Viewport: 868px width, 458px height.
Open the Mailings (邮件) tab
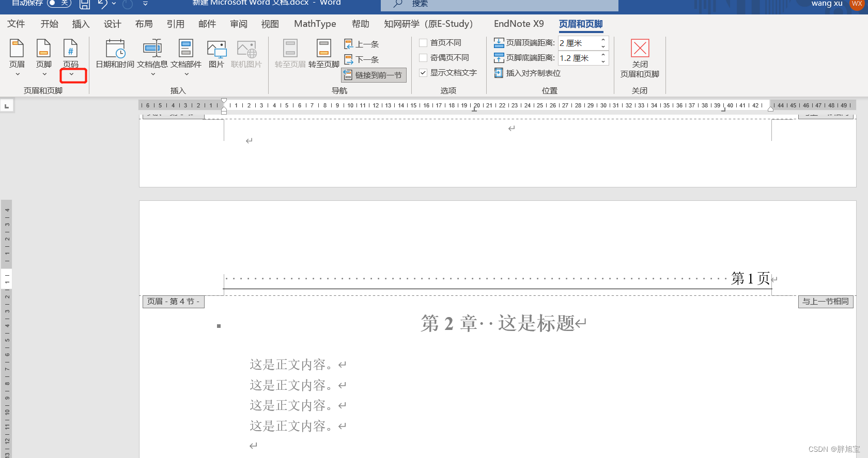(x=207, y=24)
